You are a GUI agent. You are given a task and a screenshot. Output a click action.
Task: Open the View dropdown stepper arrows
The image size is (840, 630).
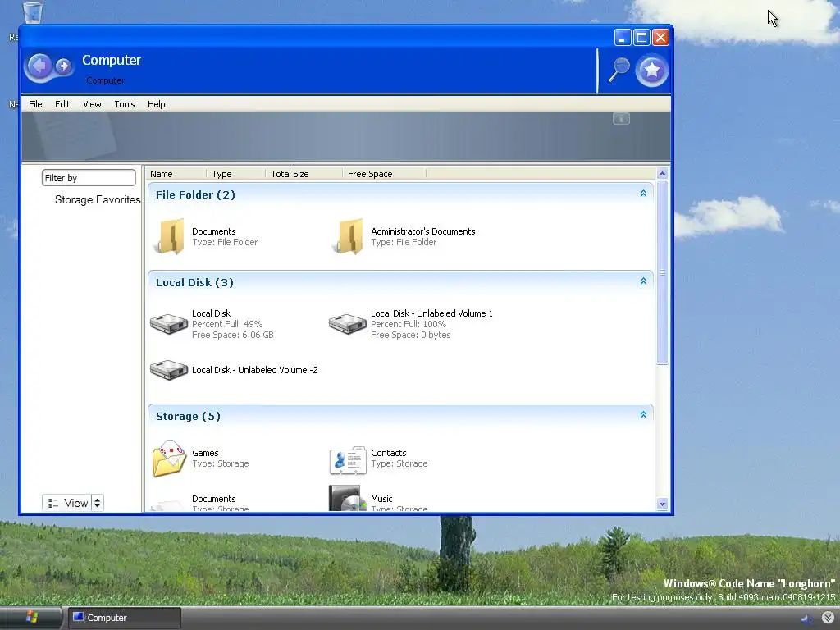pyautogui.click(x=97, y=503)
